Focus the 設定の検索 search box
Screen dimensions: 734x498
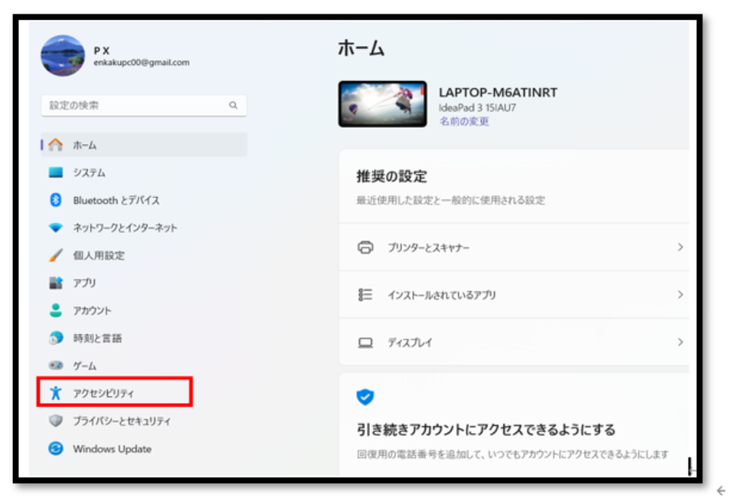click(144, 105)
